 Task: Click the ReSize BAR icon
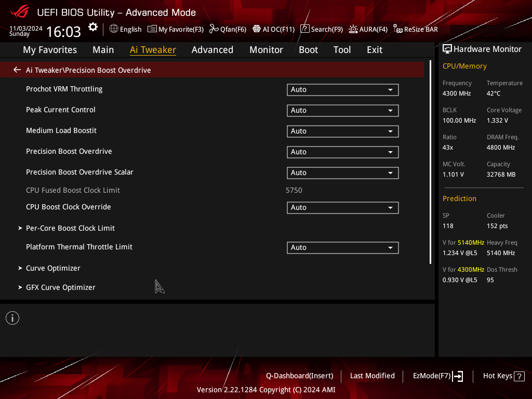[397, 29]
